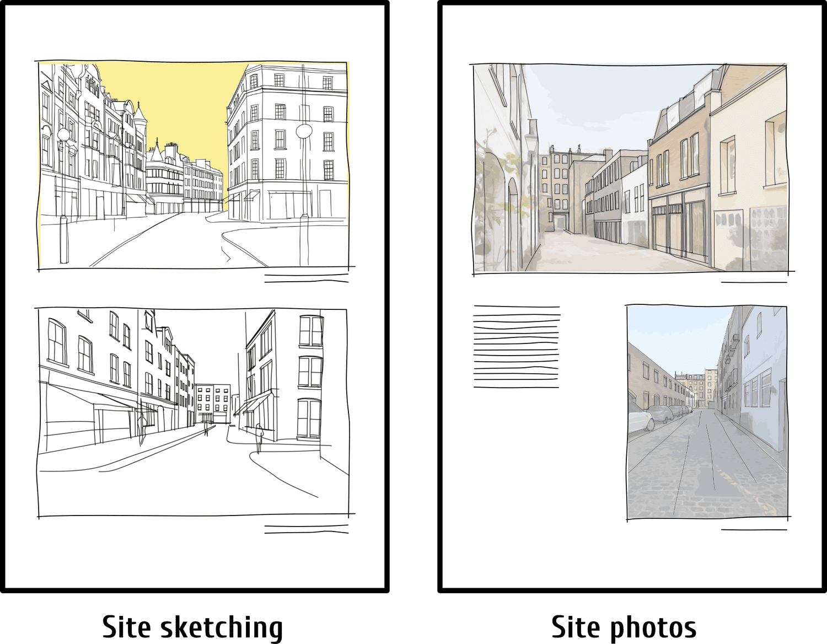The image size is (827, 644).
Task: Click the Site sketching page label
Action: point(192,626)
